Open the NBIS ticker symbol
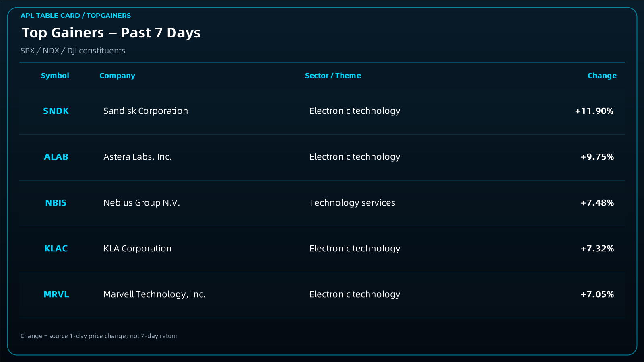This screenshot has width=644, height=362. point(56,203)
